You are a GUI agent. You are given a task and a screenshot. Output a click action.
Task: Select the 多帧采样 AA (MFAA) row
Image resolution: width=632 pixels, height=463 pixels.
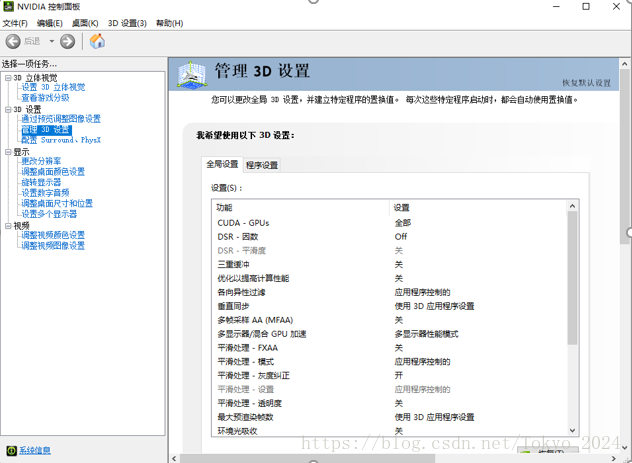390,320
